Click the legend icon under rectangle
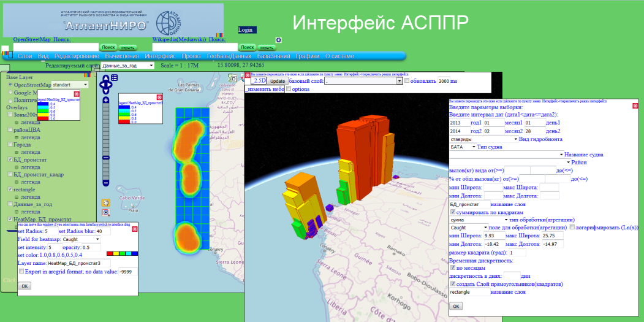This screenshot has width=644, height=322. 17,197
